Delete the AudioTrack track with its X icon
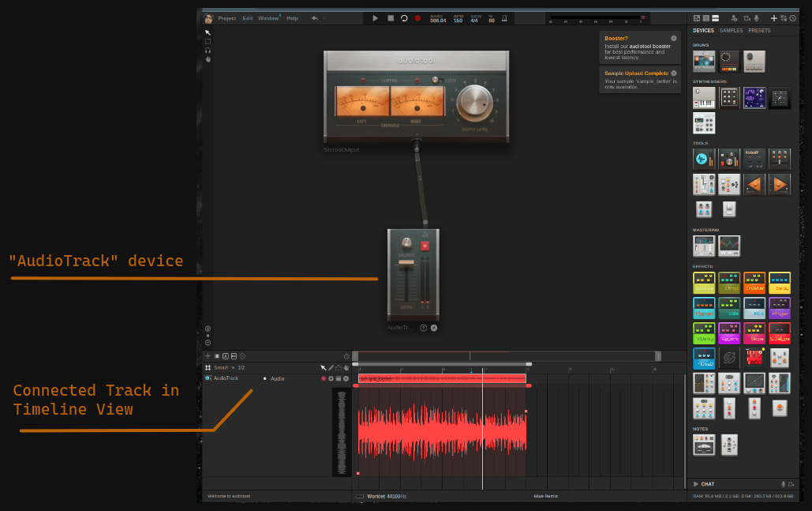The width and height of the screenshot is (812, 511). coord(346,378)
